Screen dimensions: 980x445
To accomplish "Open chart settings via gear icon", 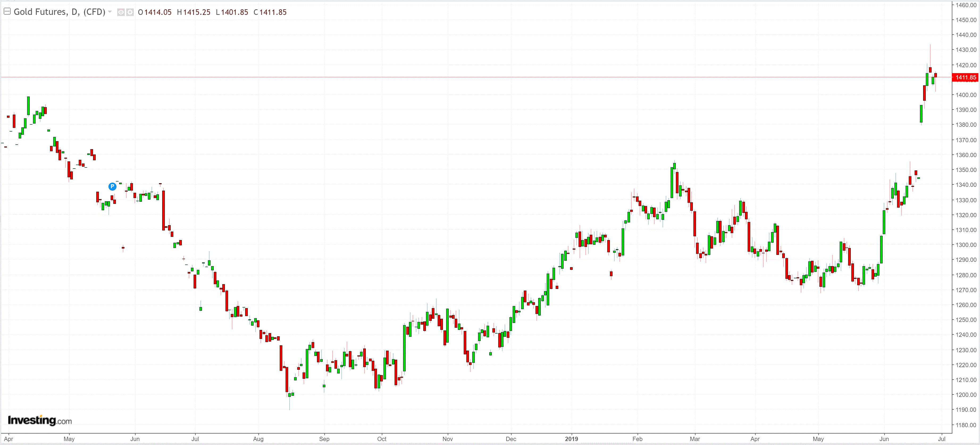I will 130,12.
